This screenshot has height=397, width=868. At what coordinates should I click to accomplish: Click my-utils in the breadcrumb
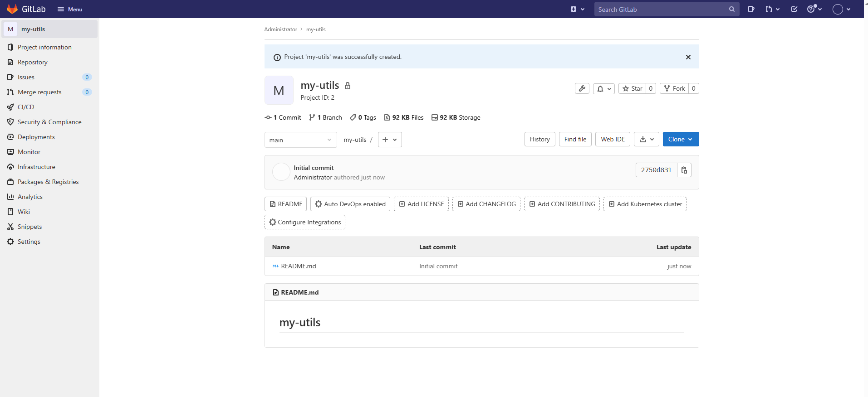[316, 29]
